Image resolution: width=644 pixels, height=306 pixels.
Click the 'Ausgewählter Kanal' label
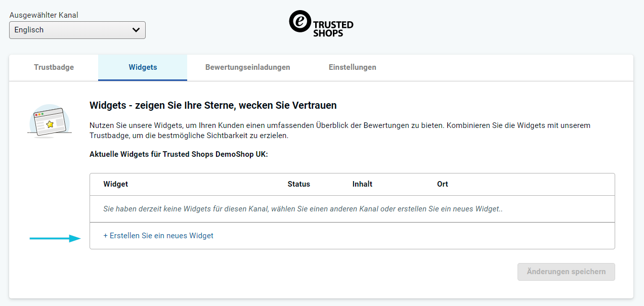click(x=44, y=15)
